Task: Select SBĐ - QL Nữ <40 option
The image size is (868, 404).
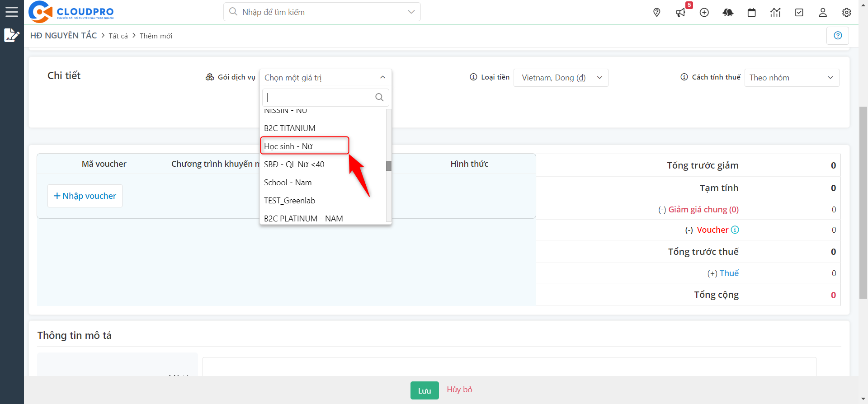Action: pos(323,164)
